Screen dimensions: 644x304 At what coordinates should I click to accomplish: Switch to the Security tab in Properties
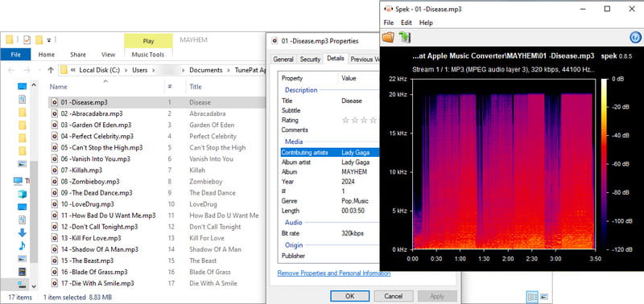point(310,60)
